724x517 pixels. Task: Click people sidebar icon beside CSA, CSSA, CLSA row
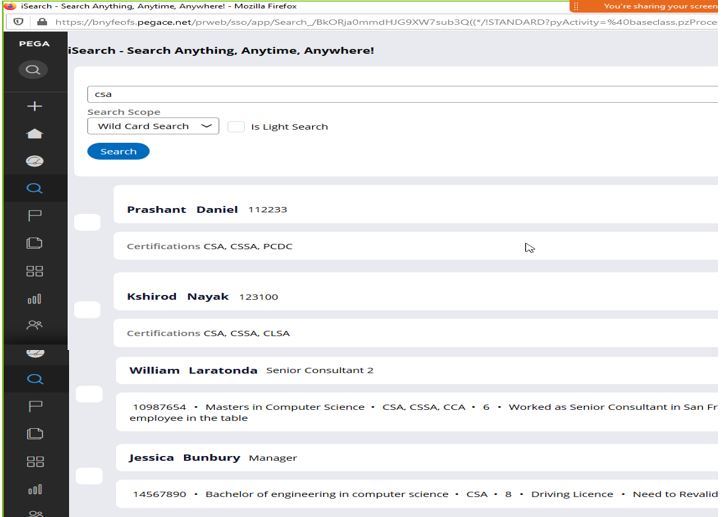coord(35,325)
